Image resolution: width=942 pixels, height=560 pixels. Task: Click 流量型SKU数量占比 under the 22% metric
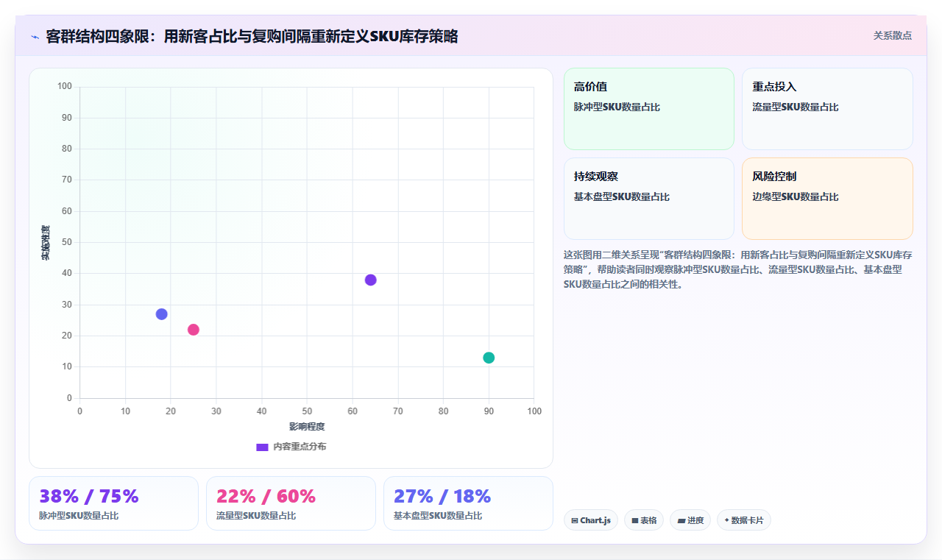coord(256,516)
